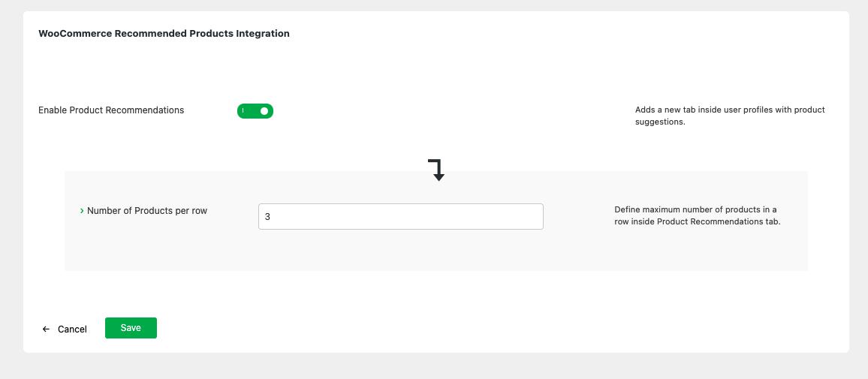The width and height of the screenshot is (868, 379).
Task: Click the arrowhead tip of the bent arrow
Action: tap(439, 178)
